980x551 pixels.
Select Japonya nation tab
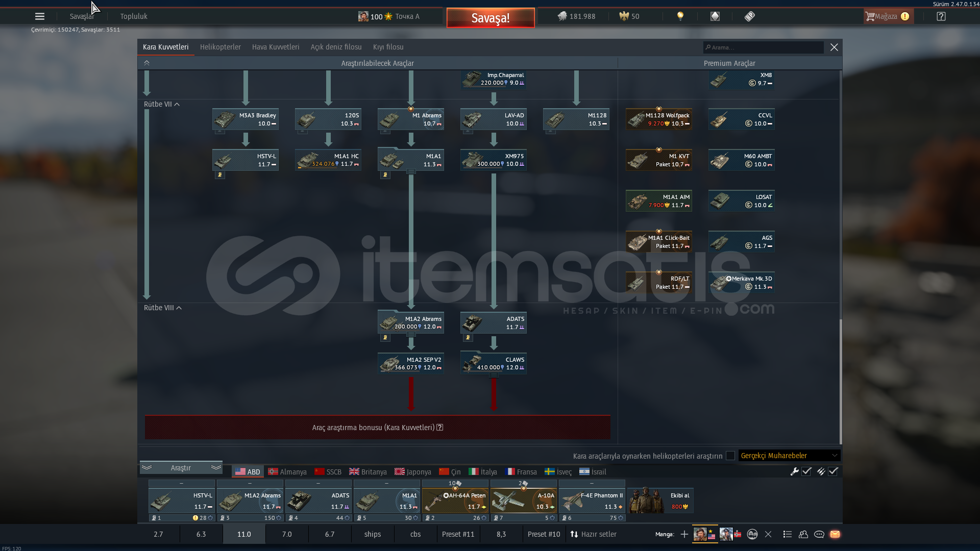(413, 472)
